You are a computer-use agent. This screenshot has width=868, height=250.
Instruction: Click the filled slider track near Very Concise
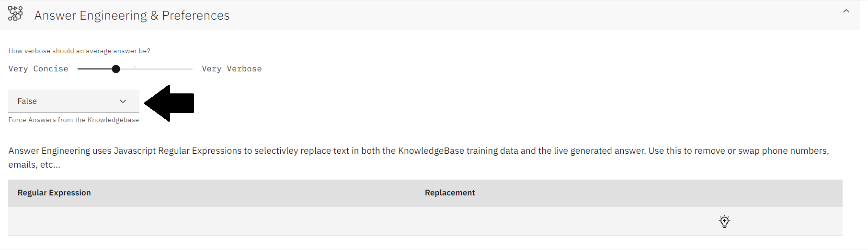(95, 69)
